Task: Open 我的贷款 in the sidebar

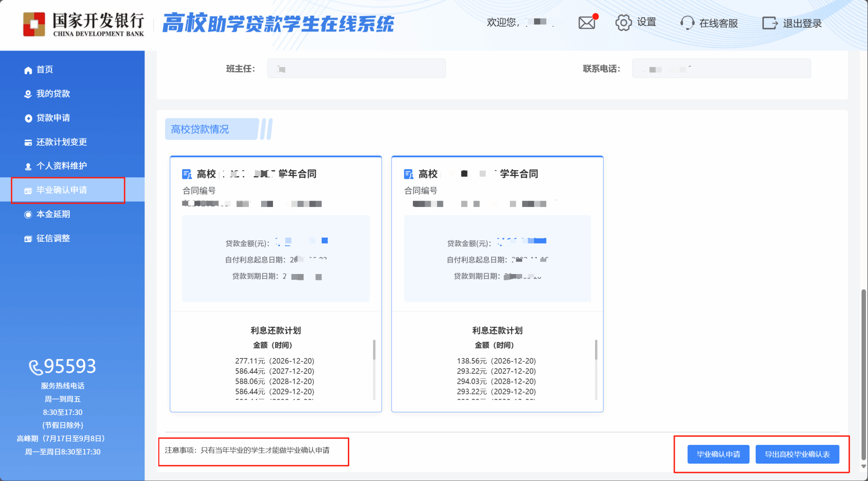Action: tap(53, 94)
